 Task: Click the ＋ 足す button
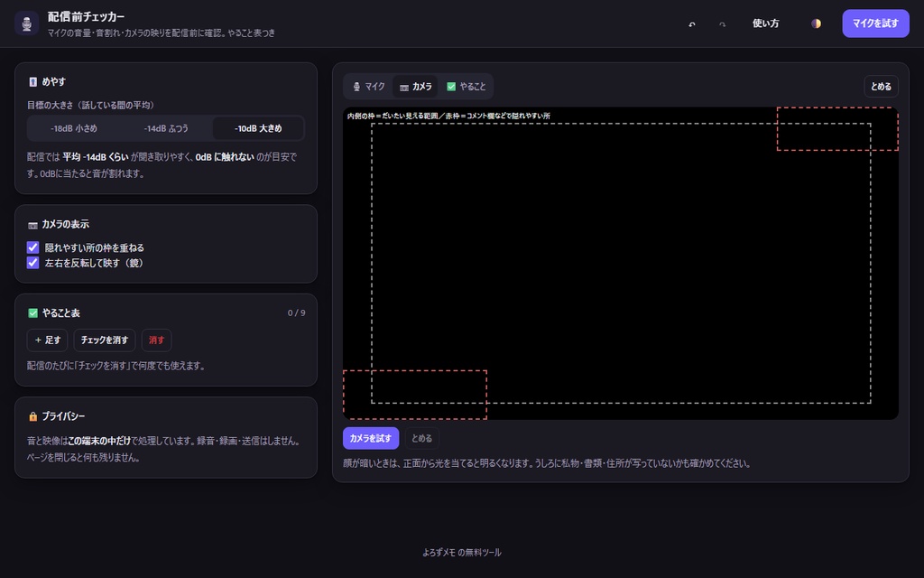point(47,340)
